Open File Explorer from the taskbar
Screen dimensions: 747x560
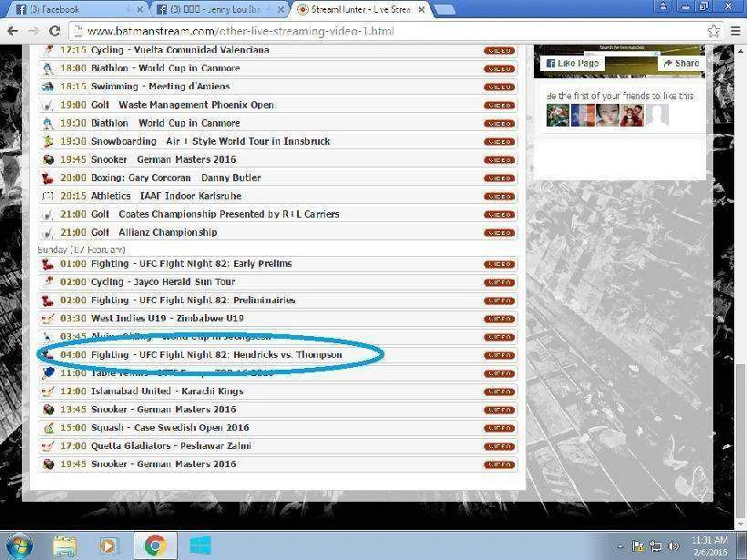[x=65, y=545]
